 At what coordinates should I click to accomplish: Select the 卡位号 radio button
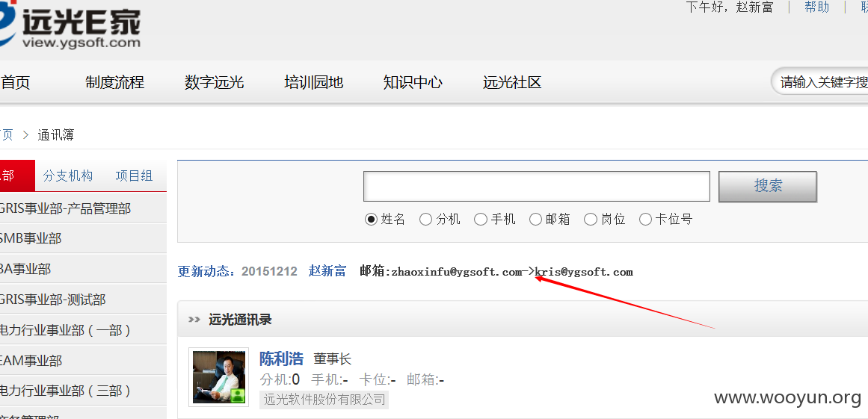[x=645, y=220]
